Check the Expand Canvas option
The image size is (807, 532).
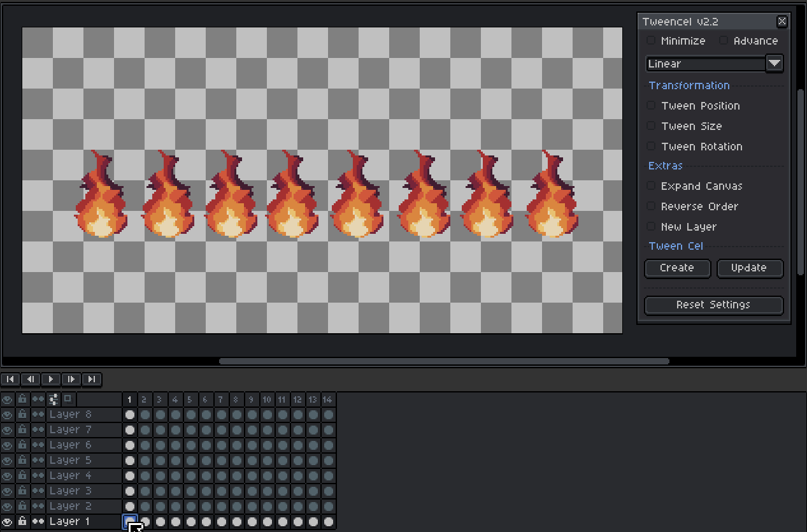(x=650, y=185)
